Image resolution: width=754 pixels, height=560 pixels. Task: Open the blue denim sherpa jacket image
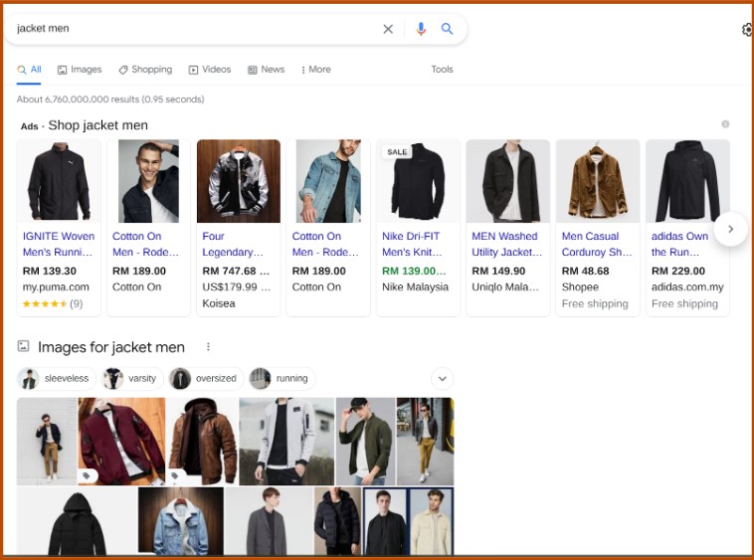point(181,521)
